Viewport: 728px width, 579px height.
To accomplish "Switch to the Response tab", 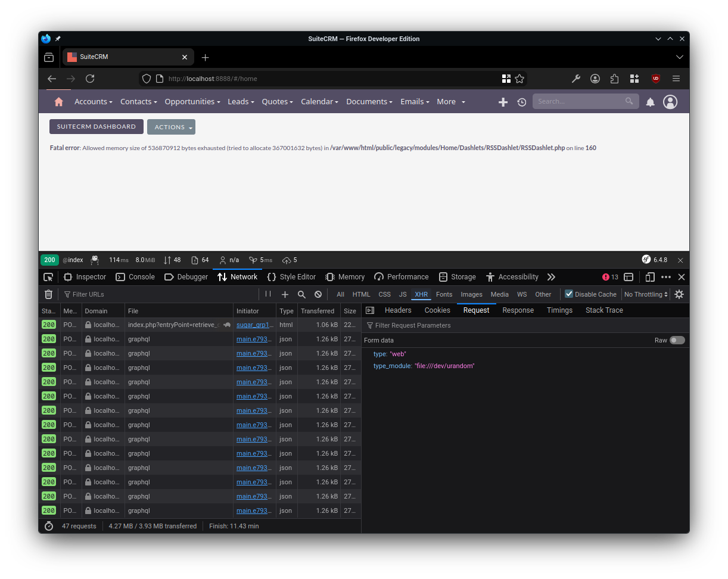I will [518, 310].
